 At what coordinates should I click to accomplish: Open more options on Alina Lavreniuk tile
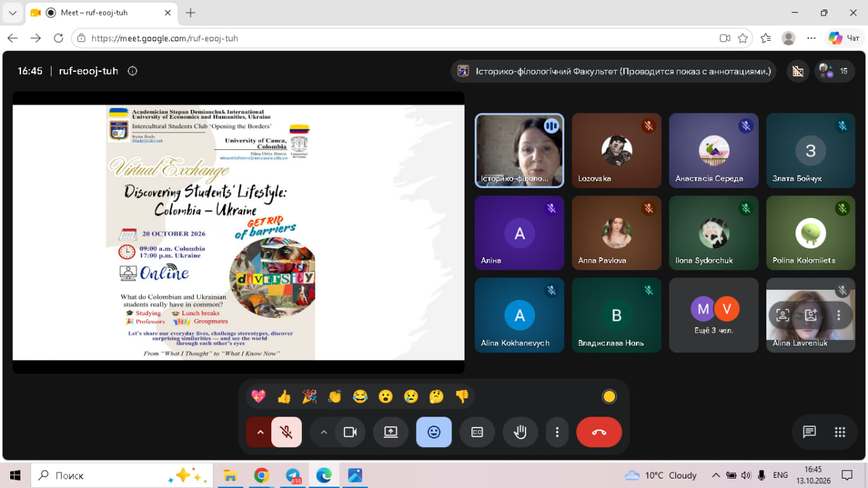[839, 315]
